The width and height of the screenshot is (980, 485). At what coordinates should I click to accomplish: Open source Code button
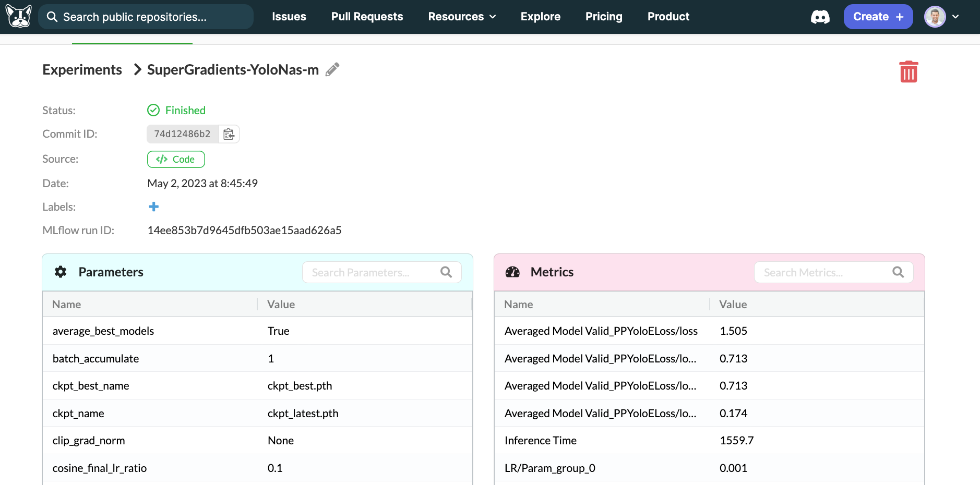click(x=176, y=159)
